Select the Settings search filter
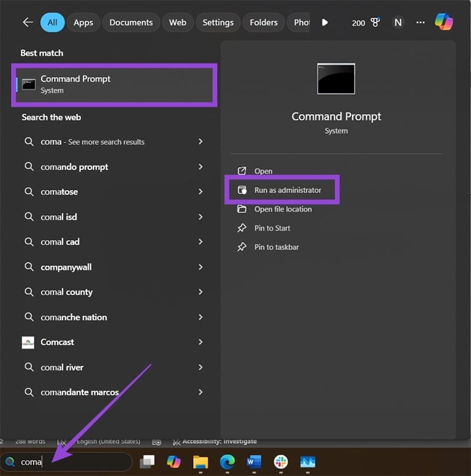 (x=218, y=22)
